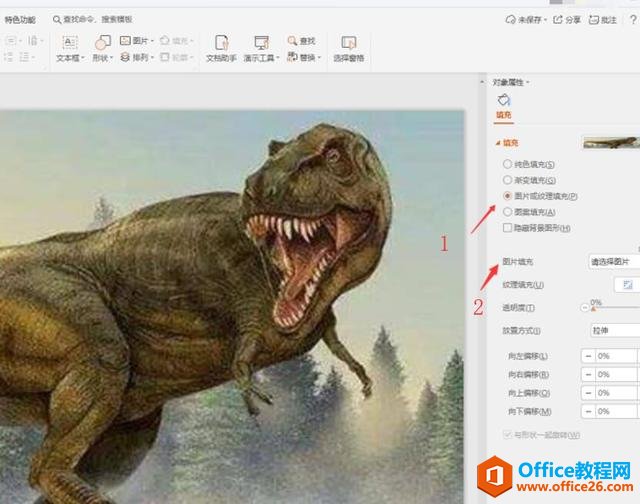Select 图片或纹理填充 radio button
The image size is (640, 504).
507,196
